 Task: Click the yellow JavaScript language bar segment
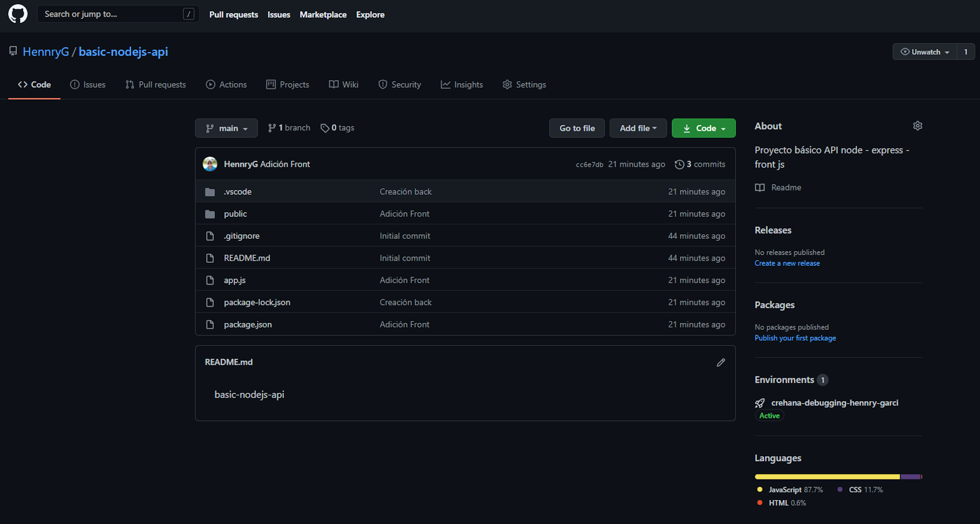point(827,477)
